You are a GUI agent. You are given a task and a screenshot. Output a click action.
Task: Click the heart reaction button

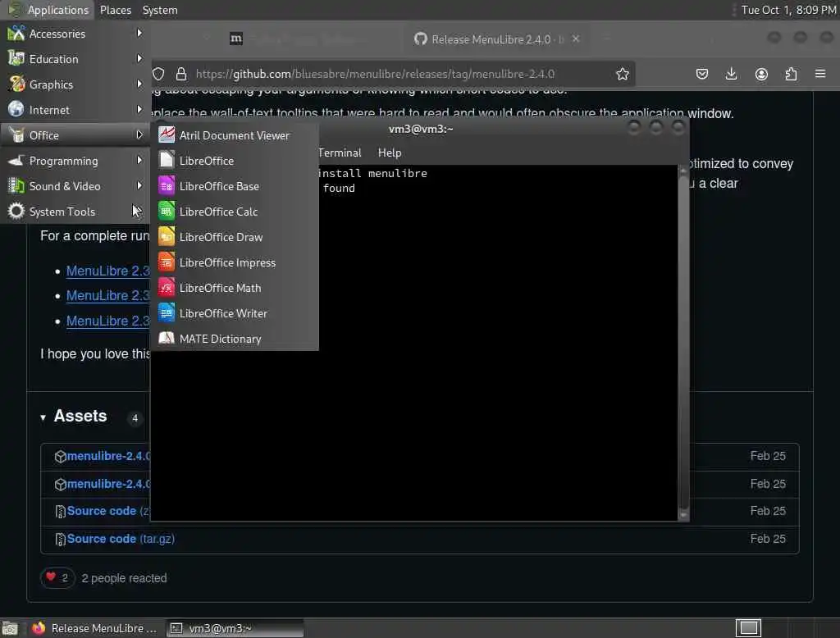click(x=57, y=577)
